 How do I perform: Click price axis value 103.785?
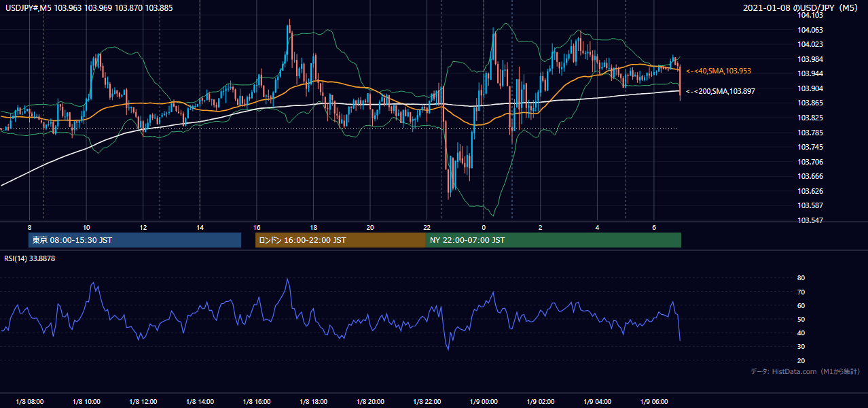[x=810, y=133]
